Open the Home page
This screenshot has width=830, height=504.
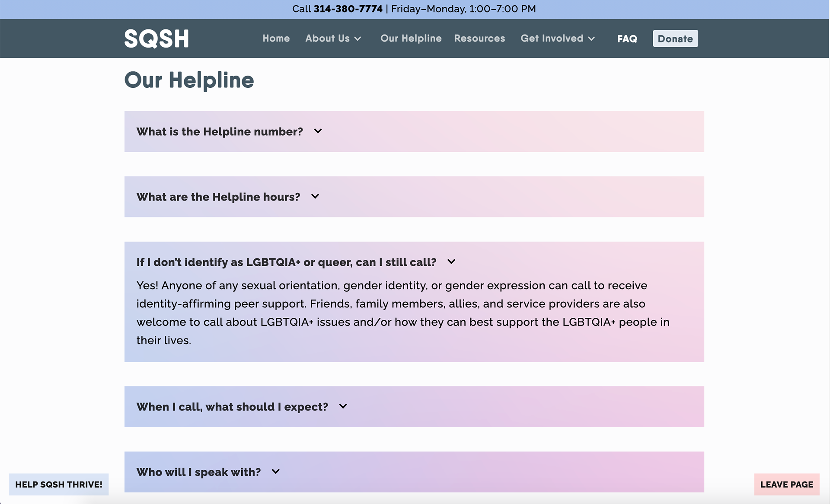(x=276, y=38)
